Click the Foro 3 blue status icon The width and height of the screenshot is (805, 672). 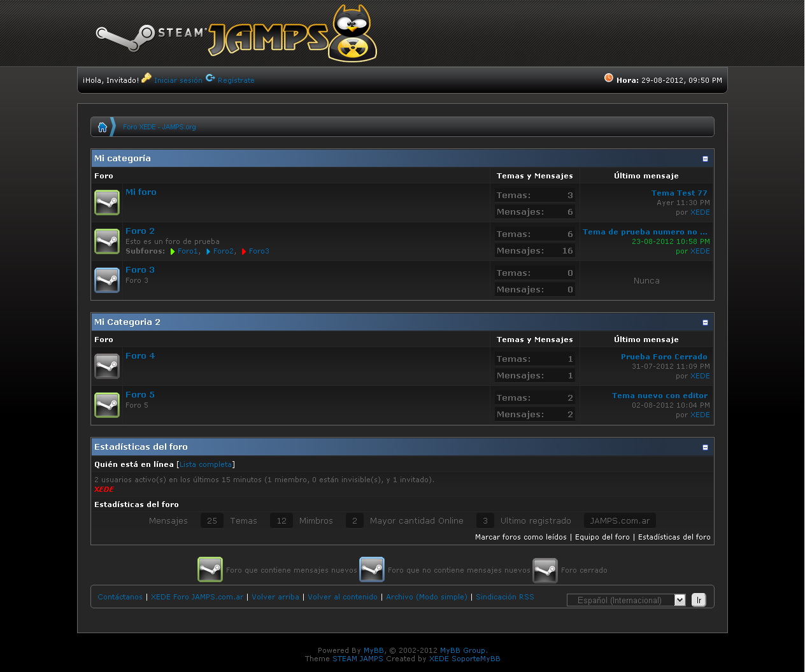click(x=107, y=280)
